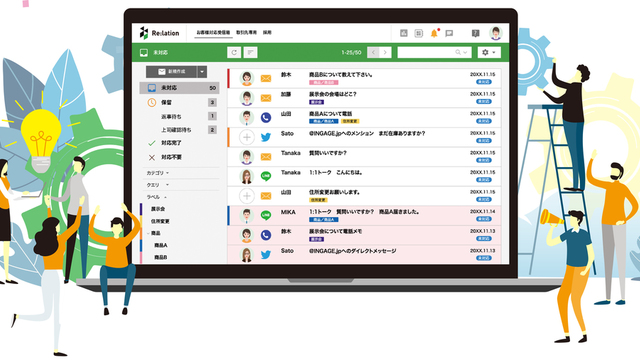Open ticket 住所変更お願いします。
The width and height of the screenshot is (640, 360).
coord(335,192)
